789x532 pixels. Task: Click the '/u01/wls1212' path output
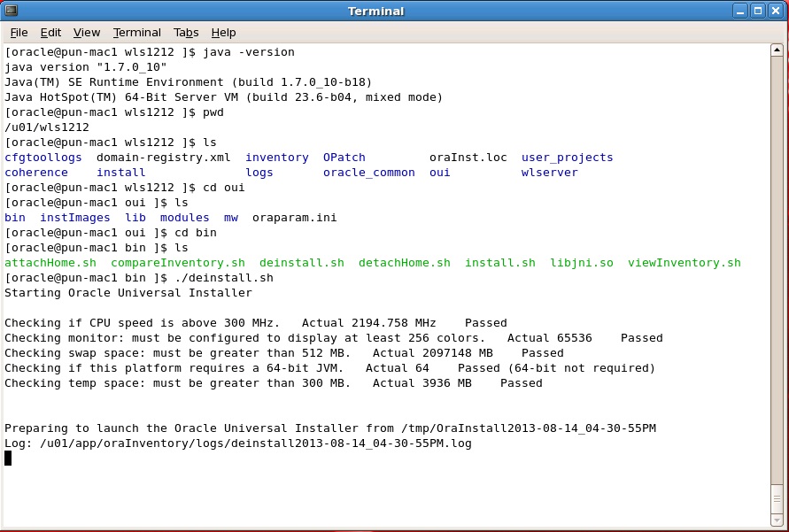(47, 127)
